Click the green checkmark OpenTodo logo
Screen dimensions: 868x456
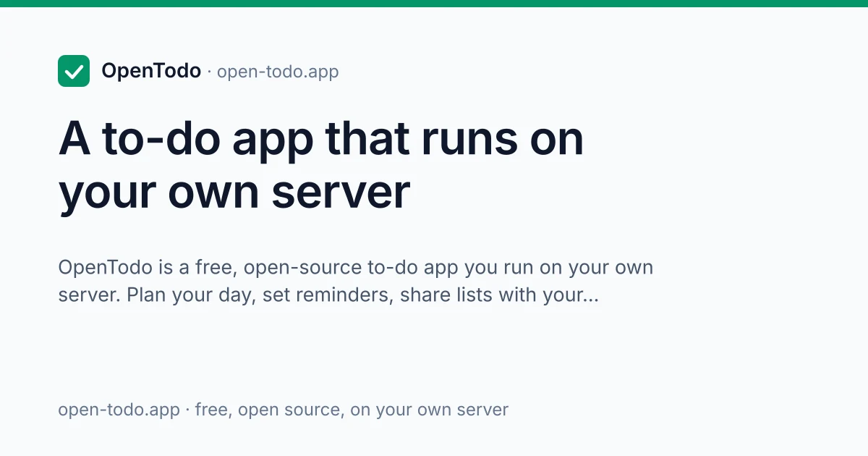(74, 71)
